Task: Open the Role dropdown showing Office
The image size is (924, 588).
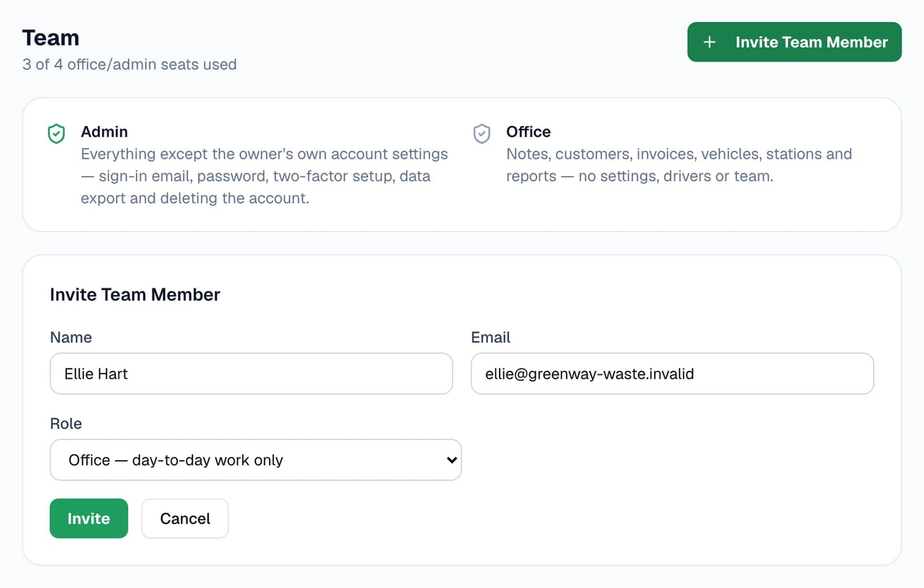Action: coord(256,460)
